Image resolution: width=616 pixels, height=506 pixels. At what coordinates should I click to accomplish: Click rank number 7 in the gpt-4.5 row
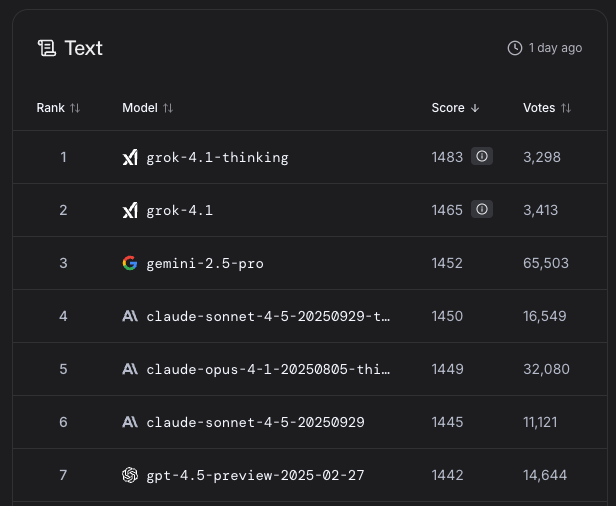(63, 475)
